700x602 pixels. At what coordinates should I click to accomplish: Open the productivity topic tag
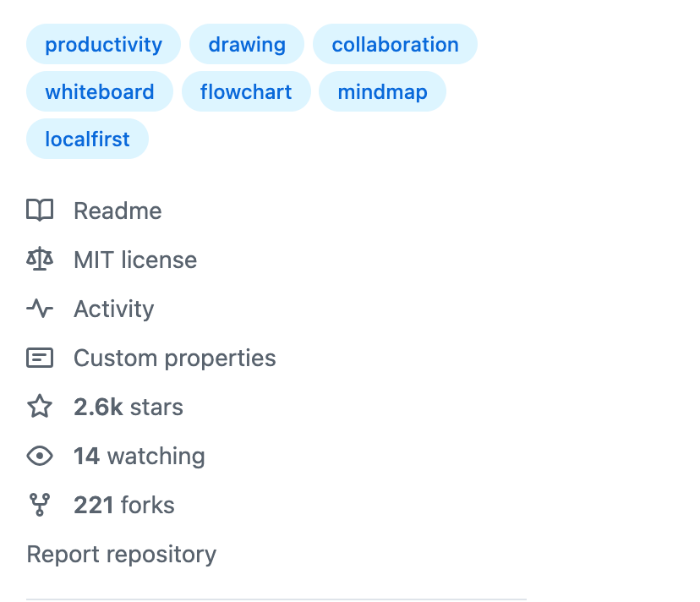(x=103, y=44)
